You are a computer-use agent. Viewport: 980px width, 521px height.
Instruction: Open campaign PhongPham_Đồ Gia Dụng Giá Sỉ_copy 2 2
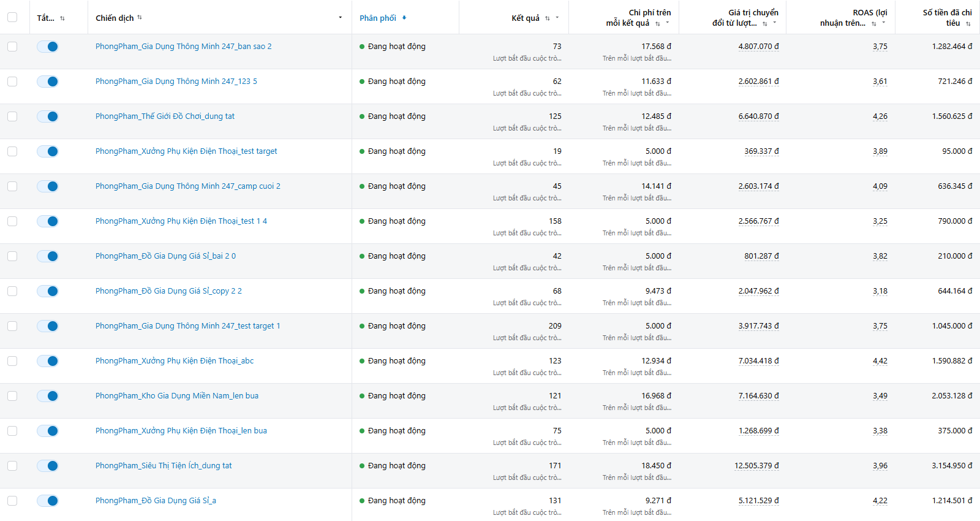pyautogui.click(x=168, y=291)
